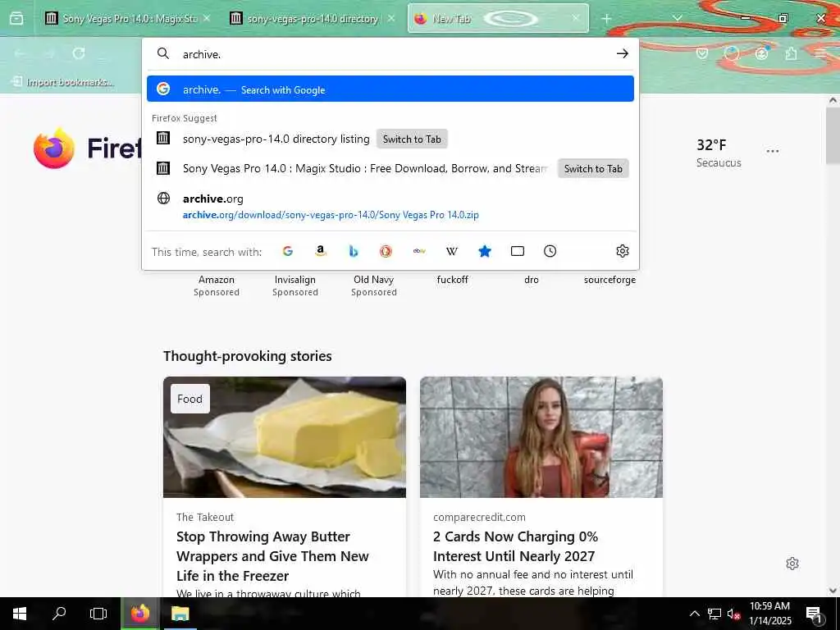Open the Invisalign Sponsored shortcut
Screen dimensions: 840x630
[295, 285]
